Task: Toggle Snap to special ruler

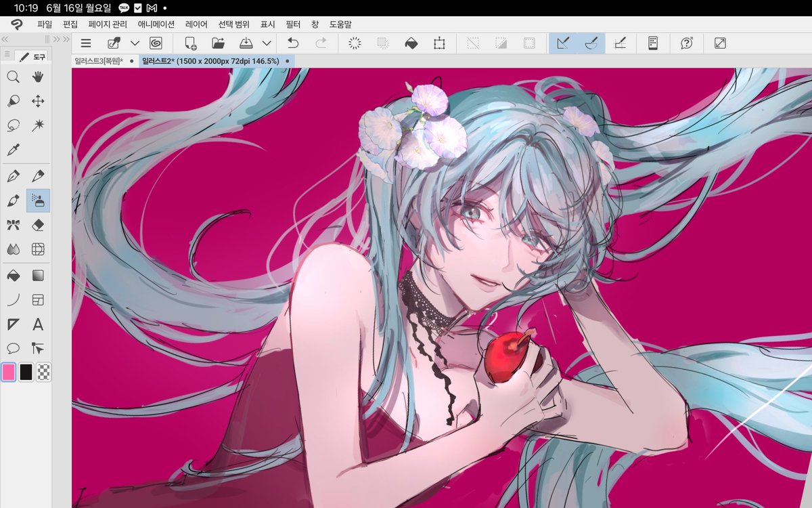Action: (x=591, y=43)
